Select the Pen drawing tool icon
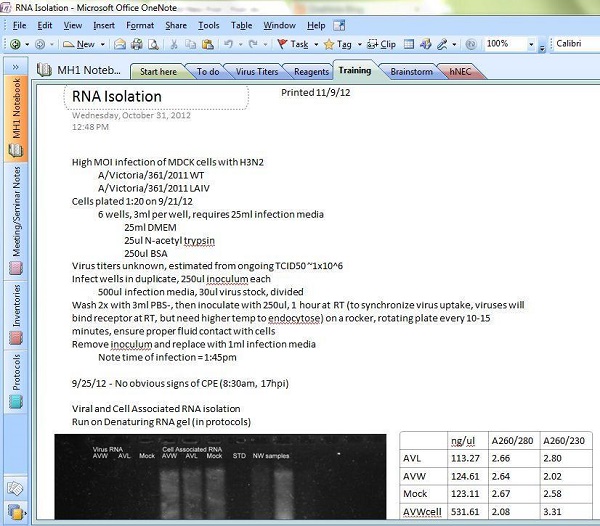 [x=442, y=44]
